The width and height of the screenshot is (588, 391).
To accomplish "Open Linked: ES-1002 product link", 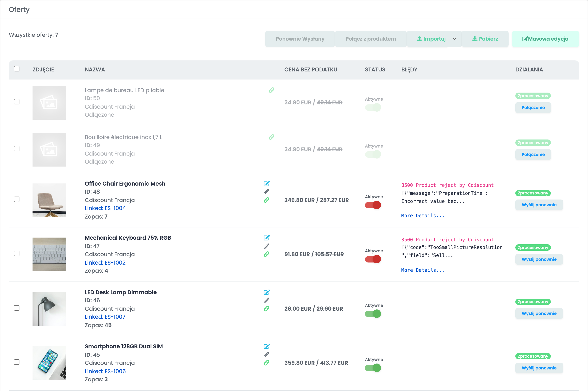I will tap(105, 262).
